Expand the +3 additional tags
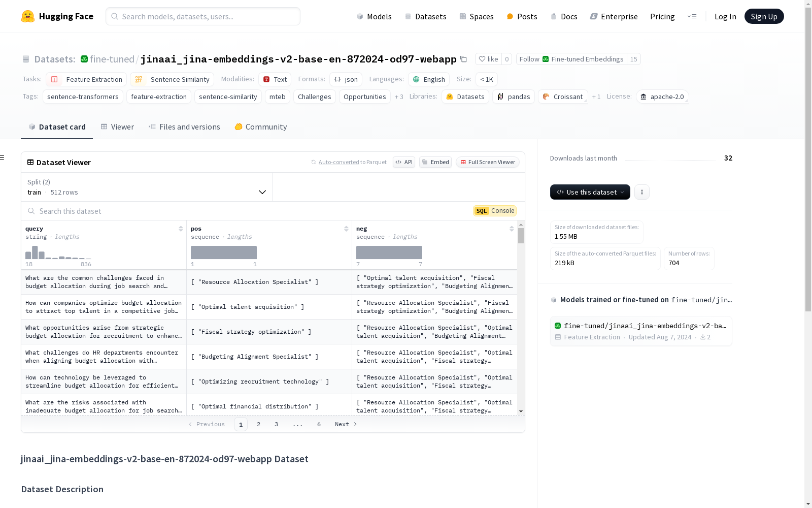Image resolution: width=812 pixels, height=508 pixels. [x=399, y=97]
